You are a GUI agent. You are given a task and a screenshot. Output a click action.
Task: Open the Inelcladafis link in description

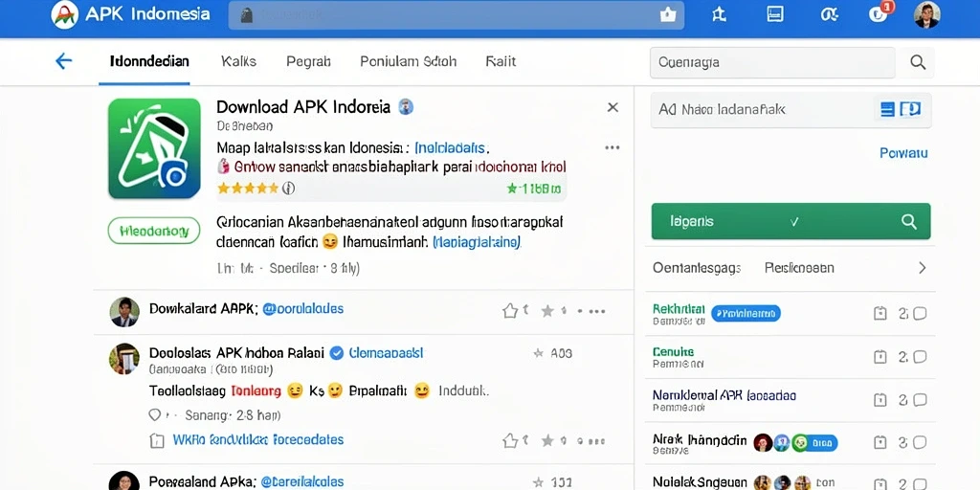pyautogui.click(x=451, y=148)
